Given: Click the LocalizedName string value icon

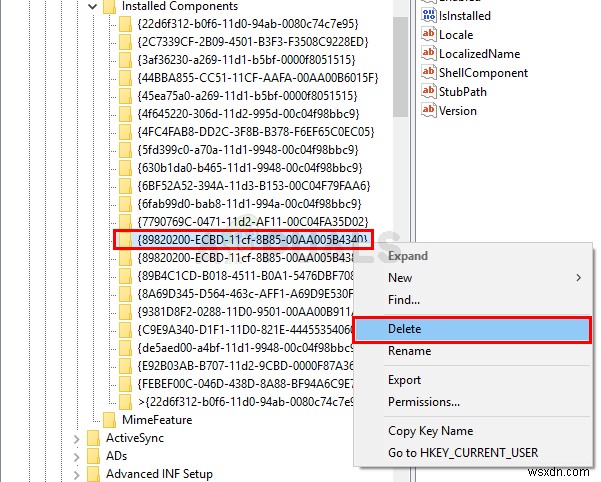Looking at the screenshot, I should click(429, 53).
